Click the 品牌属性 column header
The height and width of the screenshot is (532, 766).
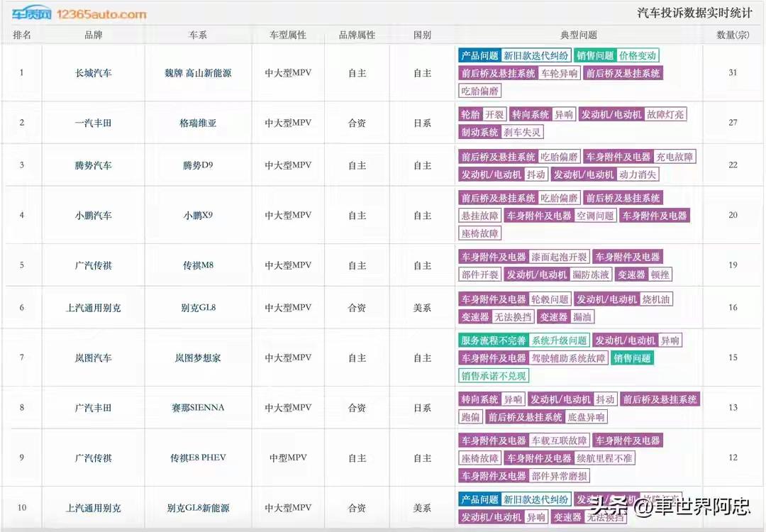357,35
